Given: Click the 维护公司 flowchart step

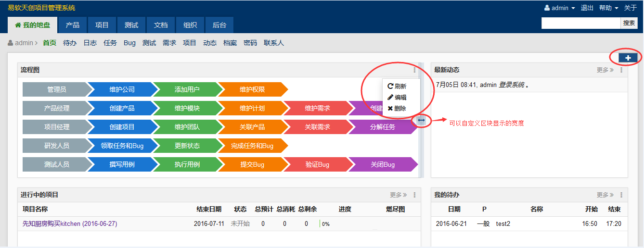Looking at the screenshot, I should coord(122,89).
